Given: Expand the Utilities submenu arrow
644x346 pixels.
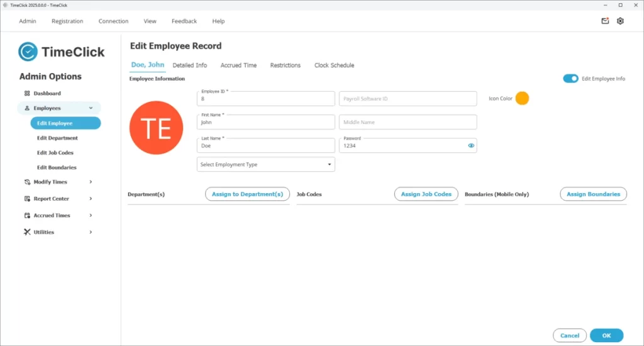Looking at the screenshot, I should [91, 232].
